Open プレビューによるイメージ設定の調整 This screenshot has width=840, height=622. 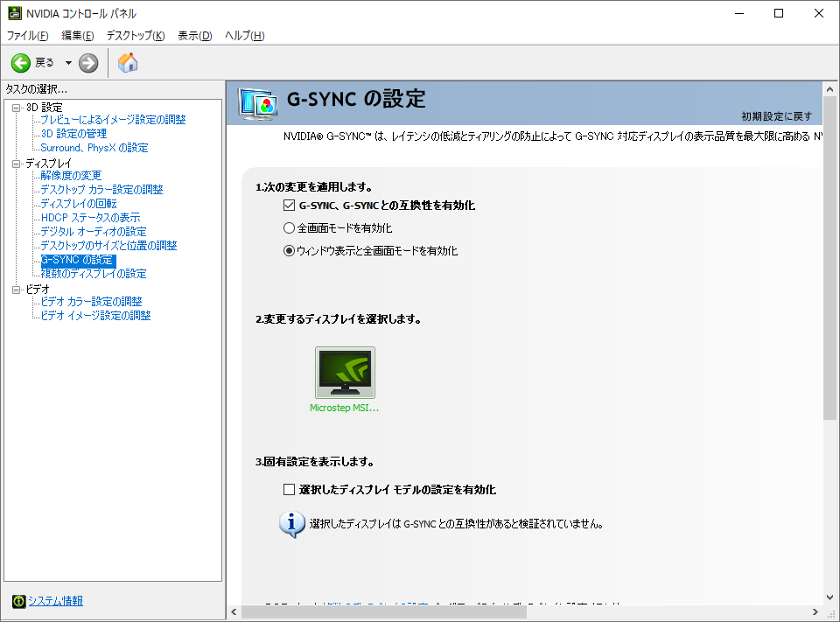113,120
